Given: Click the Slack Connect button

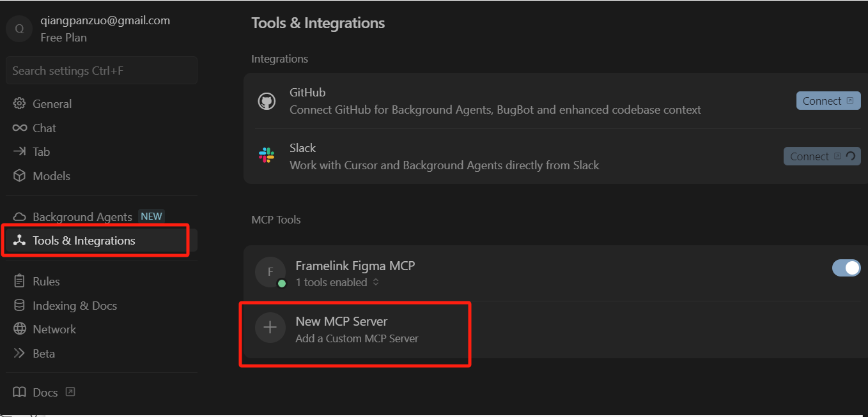Looking at the screenshot, I should click(x=822, y=156).
